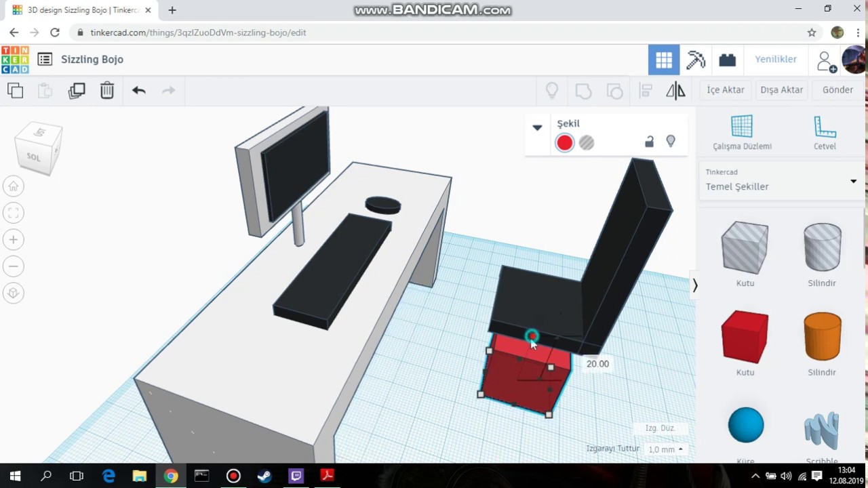The width and height of the screenshot is (868, 488).
Task: Open Steam from the taskbar
Action: point(264,476)
